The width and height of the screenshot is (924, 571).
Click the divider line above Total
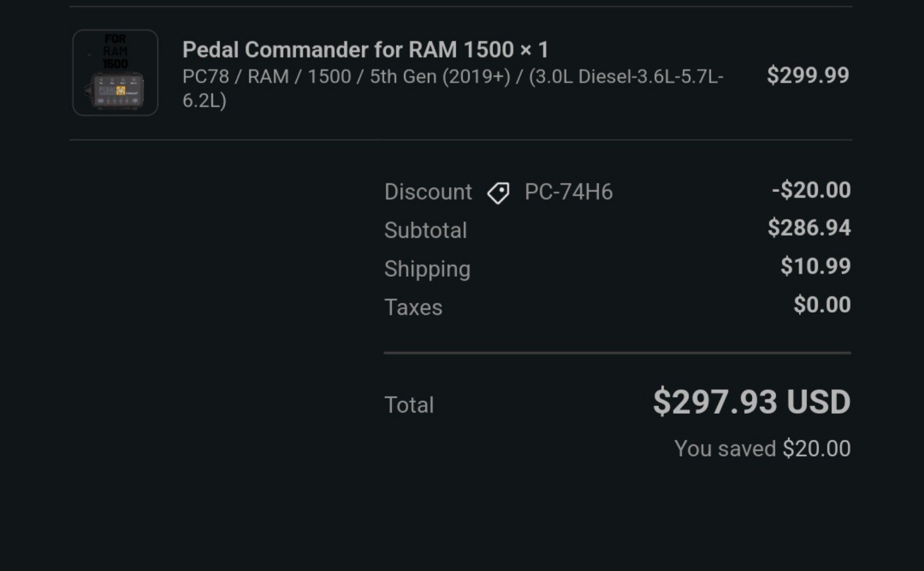[617, 353]
